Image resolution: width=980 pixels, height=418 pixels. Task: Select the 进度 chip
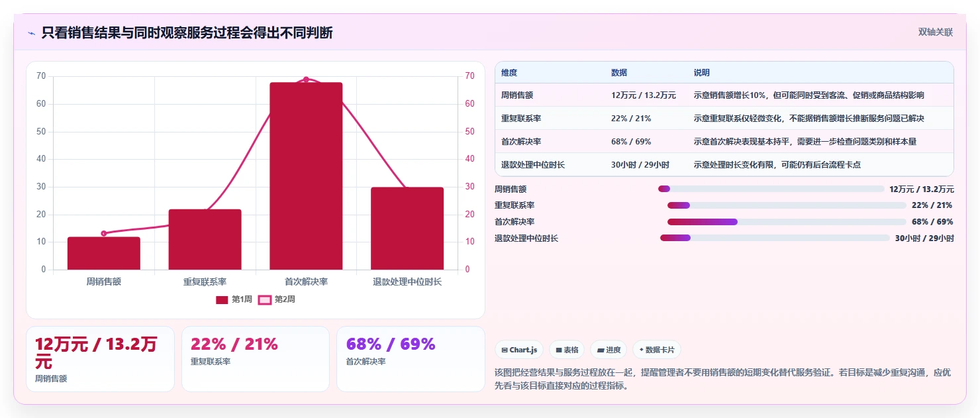(x=609, y=350)
